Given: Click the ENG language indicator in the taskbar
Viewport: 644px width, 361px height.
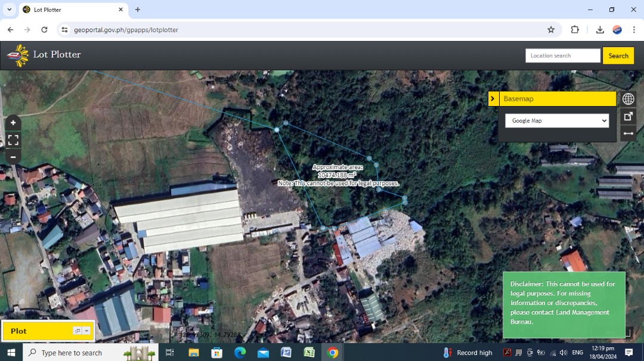Looking at the screenshot, I should click(x=577, y=352).
